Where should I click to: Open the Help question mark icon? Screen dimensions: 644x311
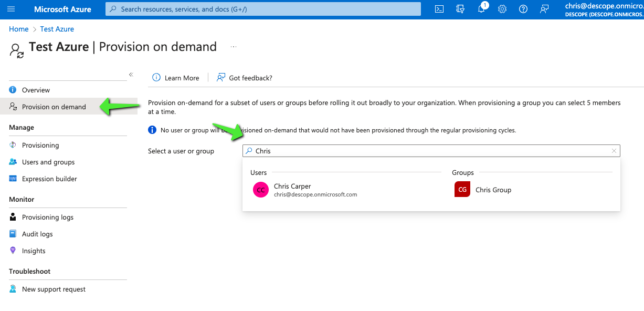[x=523, y=9]
